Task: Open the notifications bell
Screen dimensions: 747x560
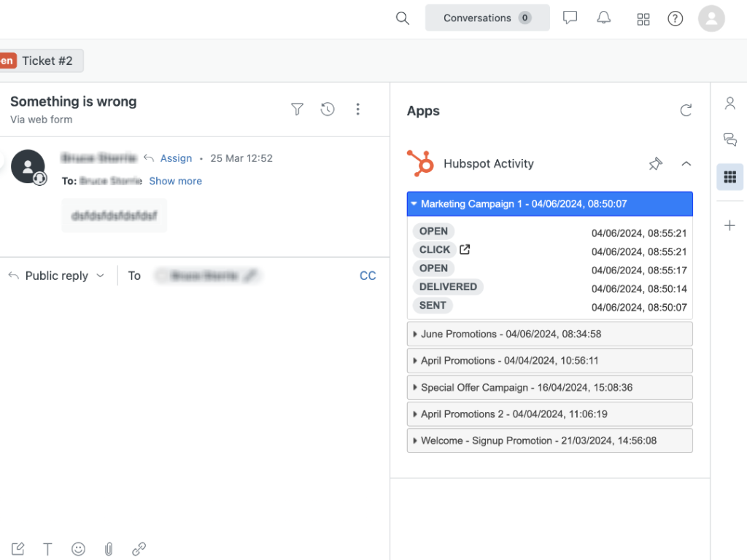Action: coord(603,18)
